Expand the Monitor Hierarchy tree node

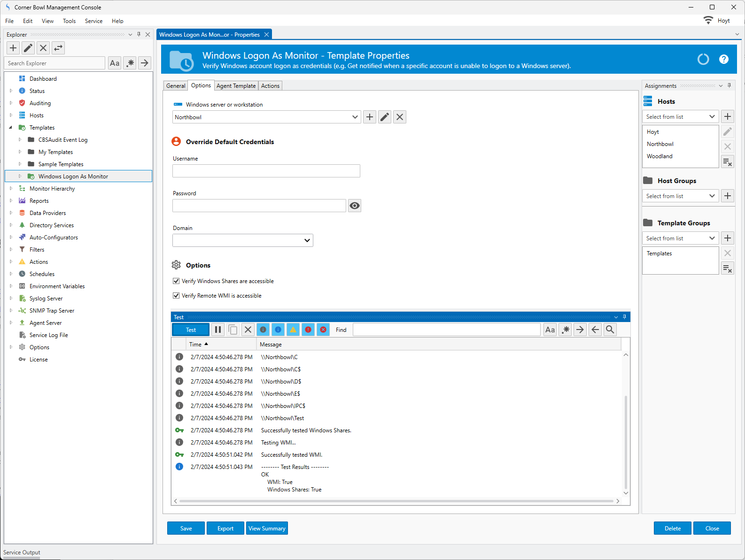point(11,189)
